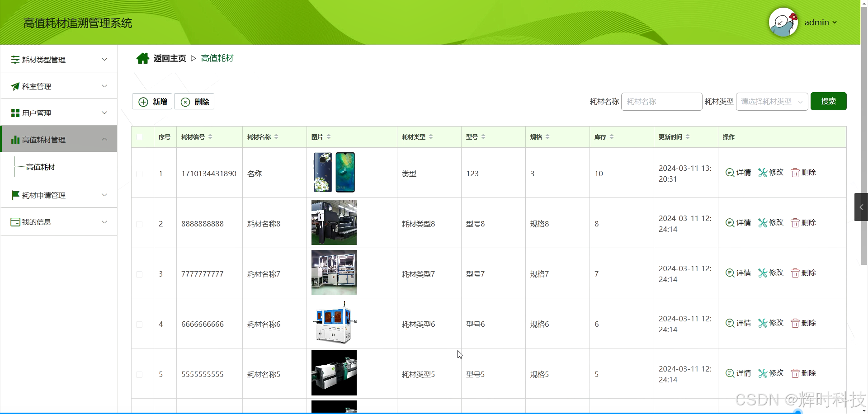Check the box for row 耗材名称7

(x=139, y=274)
